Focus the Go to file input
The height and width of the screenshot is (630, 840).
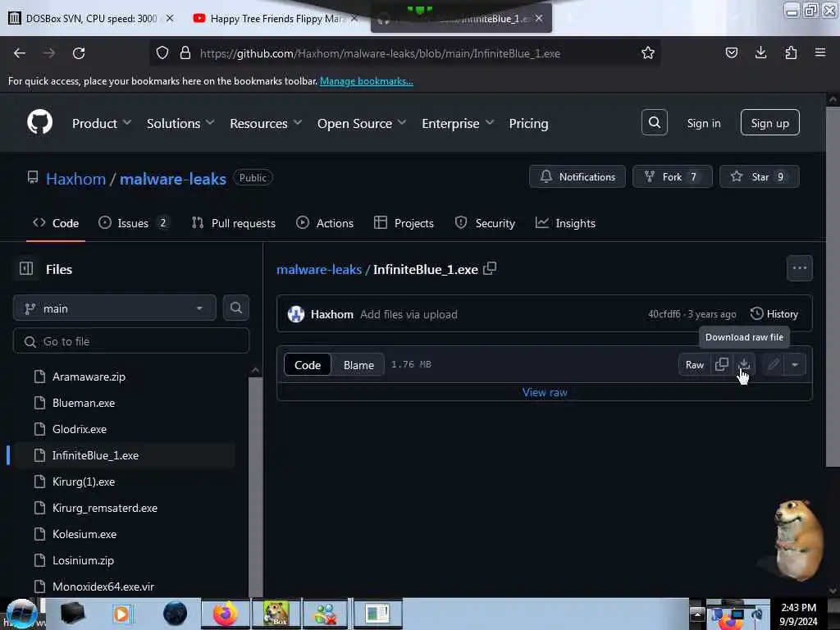pos(130,340)
